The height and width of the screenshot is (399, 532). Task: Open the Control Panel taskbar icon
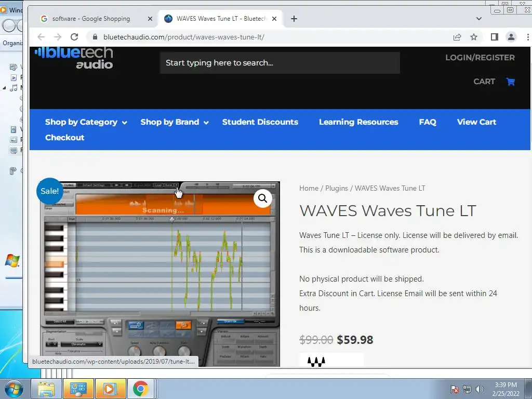click(78, 389)
